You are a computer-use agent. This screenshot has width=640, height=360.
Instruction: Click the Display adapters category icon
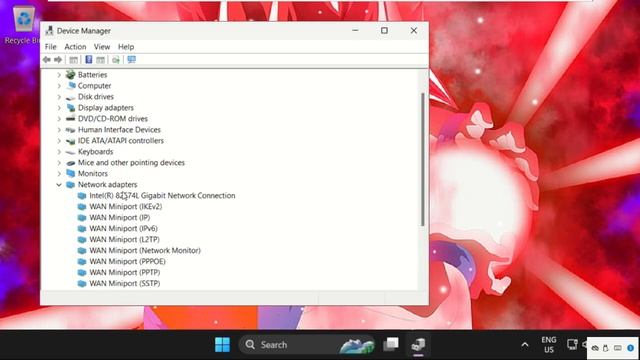[71, 108]
